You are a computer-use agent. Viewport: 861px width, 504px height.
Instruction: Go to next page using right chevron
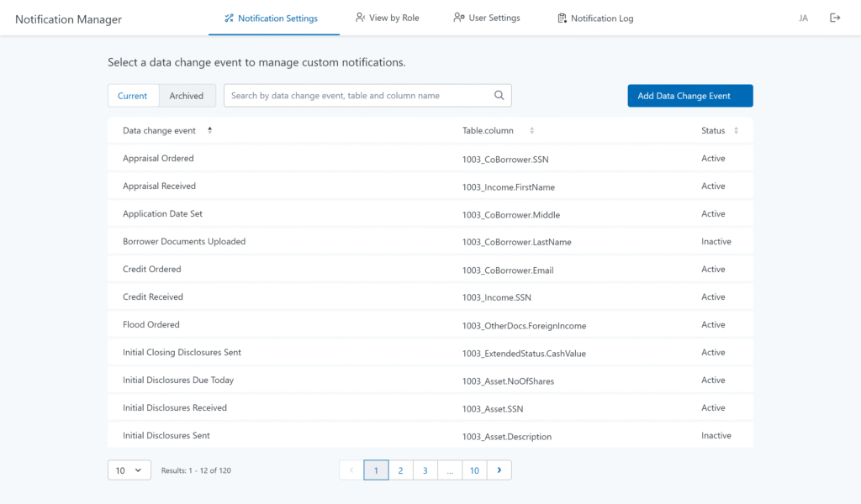(x=499, y=470)
